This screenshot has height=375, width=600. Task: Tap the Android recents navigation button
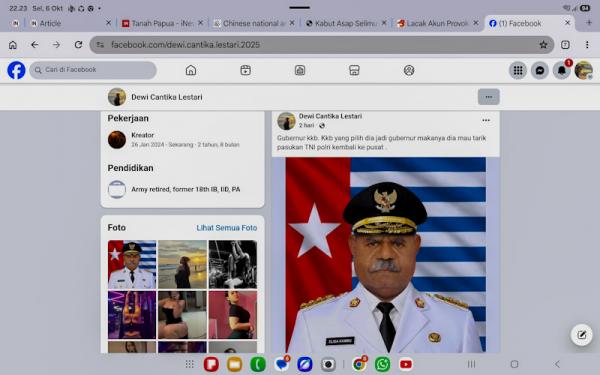[471, 364]
